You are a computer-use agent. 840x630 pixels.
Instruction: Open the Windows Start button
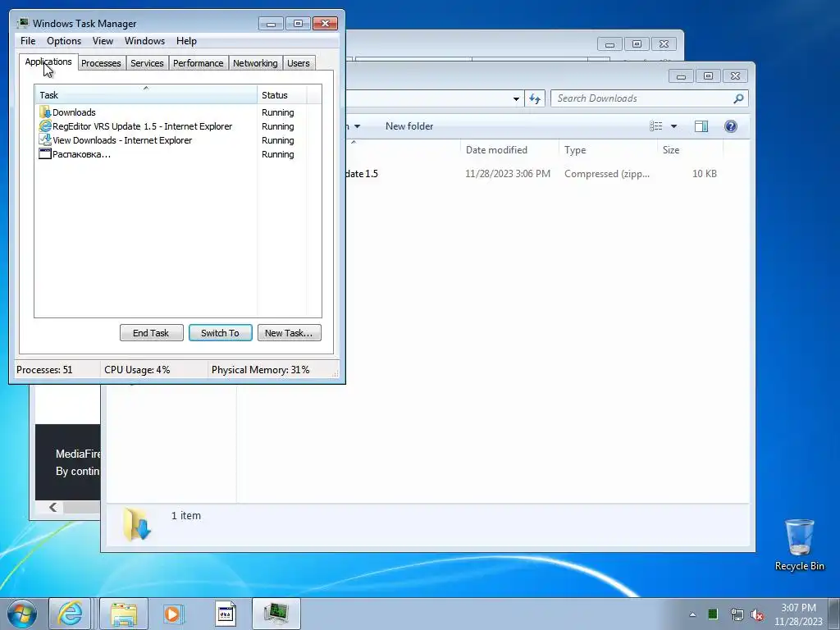[22, 614]
